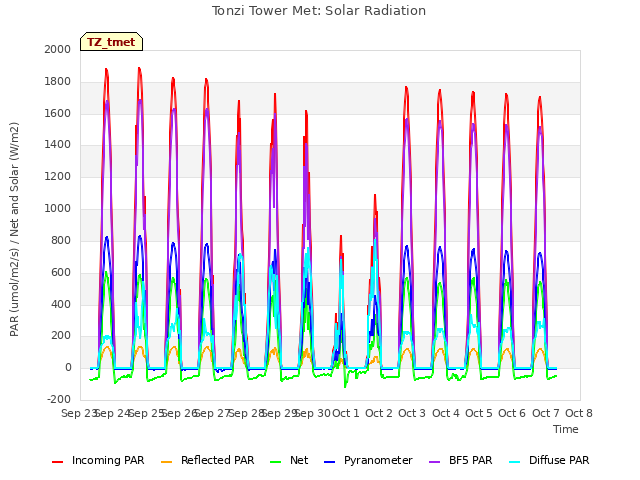Click the -200 y-axis tick label
The image size is (640, 480).
(59, 399)
